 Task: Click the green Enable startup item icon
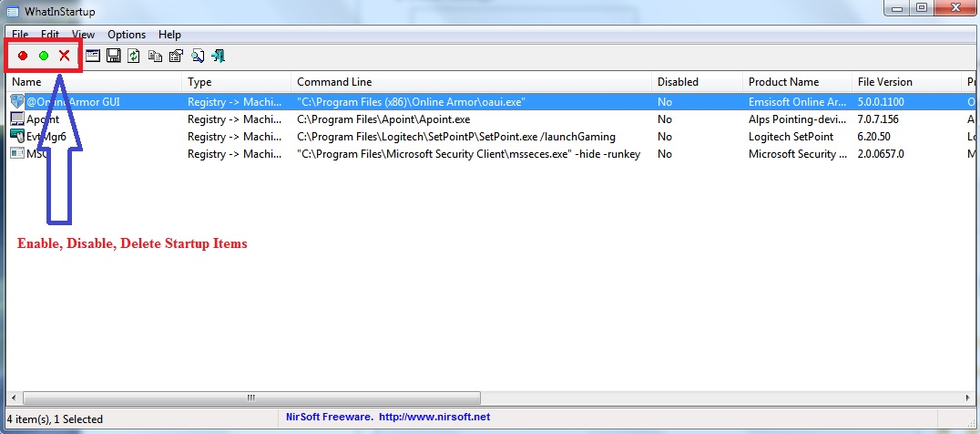tap(44, 56)
